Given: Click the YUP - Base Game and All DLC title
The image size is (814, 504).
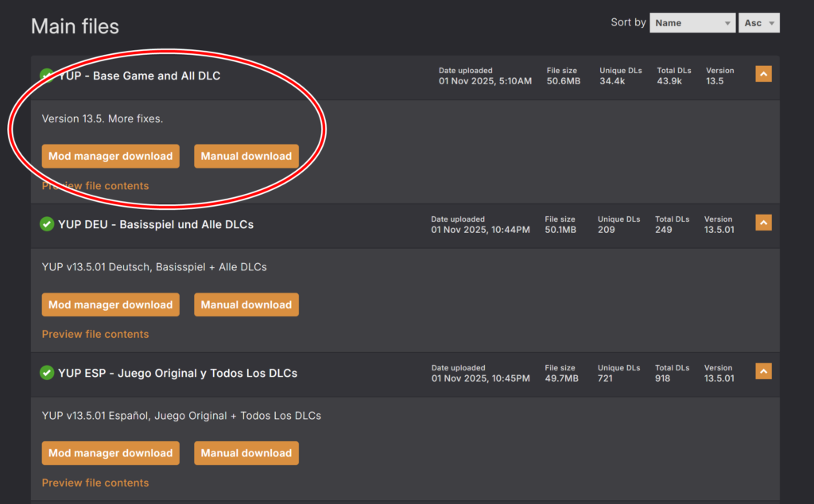Looking at the screenshot, I should click(139, 76).
